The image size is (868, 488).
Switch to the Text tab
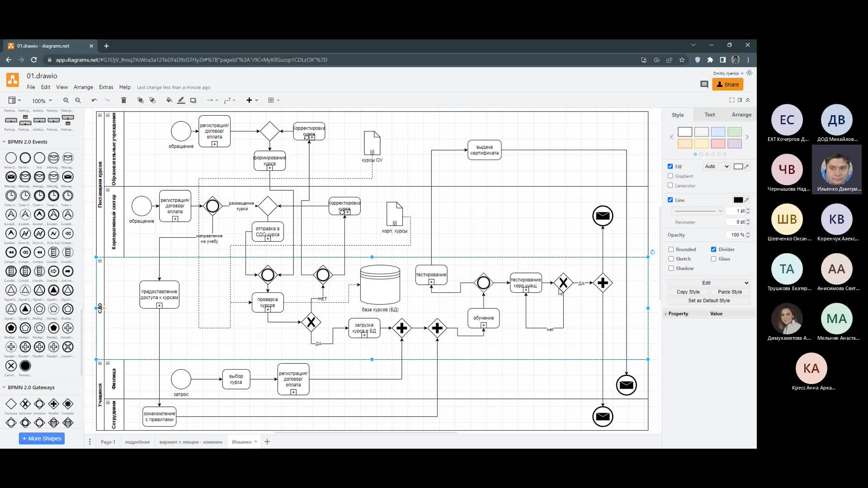710,115
